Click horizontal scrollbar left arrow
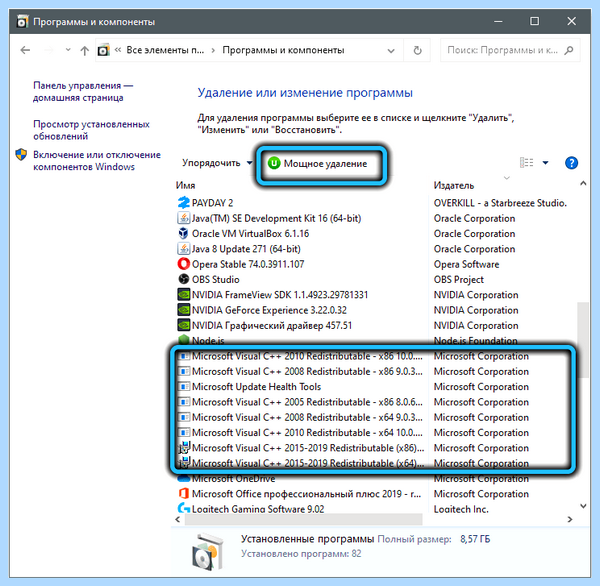 177,519
